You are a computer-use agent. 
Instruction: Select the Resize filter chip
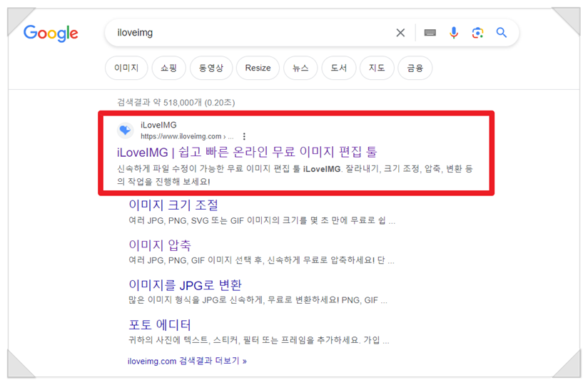point(258,68)
